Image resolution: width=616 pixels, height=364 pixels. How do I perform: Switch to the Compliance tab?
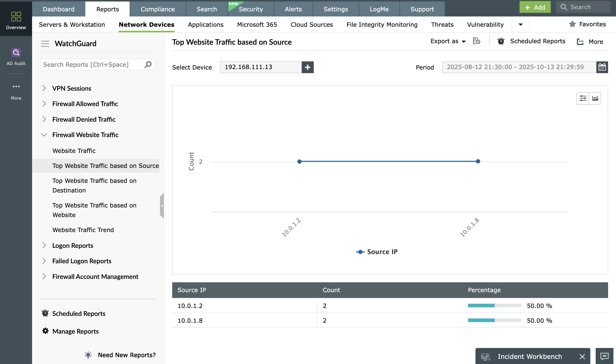(x=157, y=9)
